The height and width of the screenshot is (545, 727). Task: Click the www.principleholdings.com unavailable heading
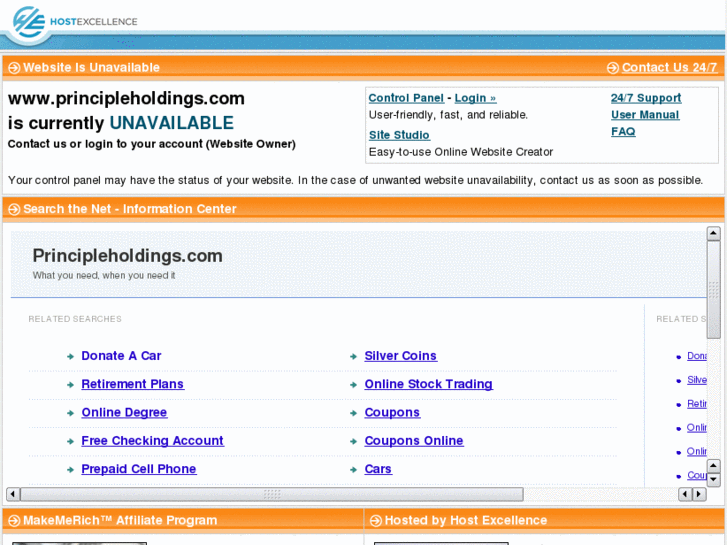point(126,110)
